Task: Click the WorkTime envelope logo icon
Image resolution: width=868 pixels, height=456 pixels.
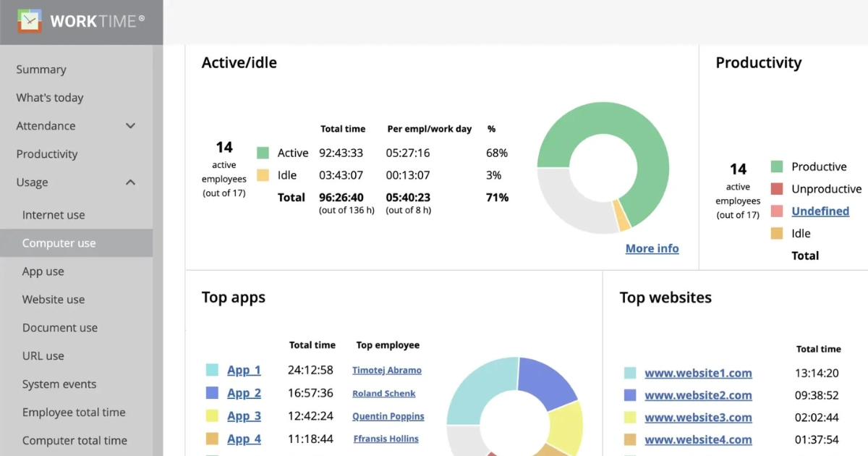Action: [29, 21]
